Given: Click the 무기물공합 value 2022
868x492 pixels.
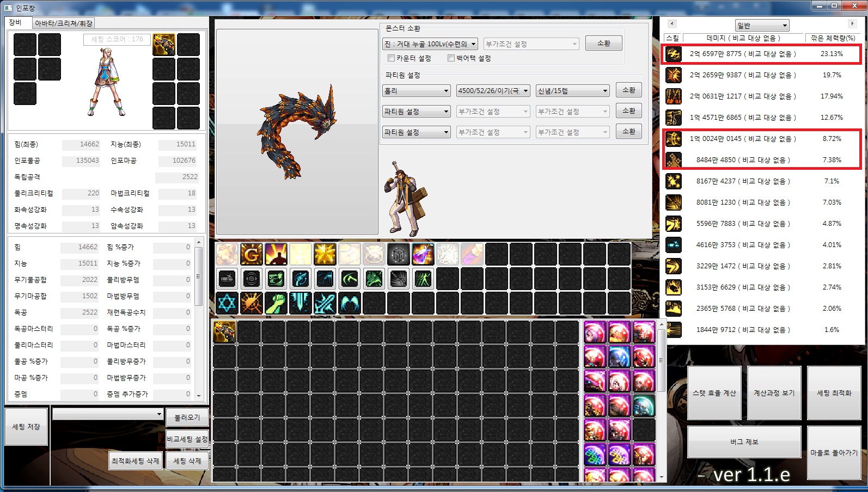Looking at the screenshot, I should (x=80, y=280).
